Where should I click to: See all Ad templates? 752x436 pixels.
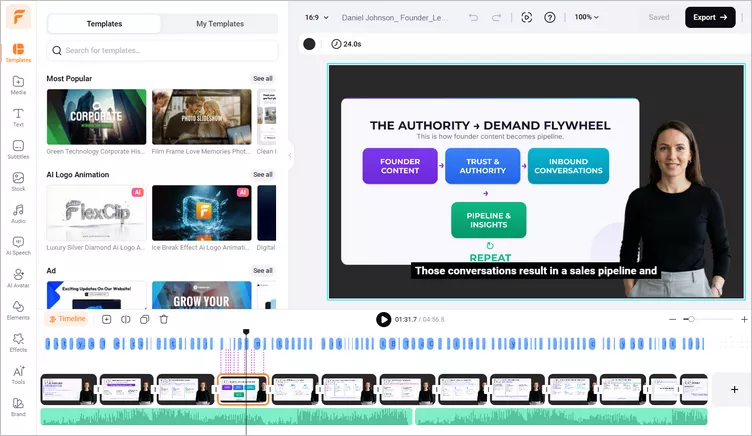click(x=263, y=271)
